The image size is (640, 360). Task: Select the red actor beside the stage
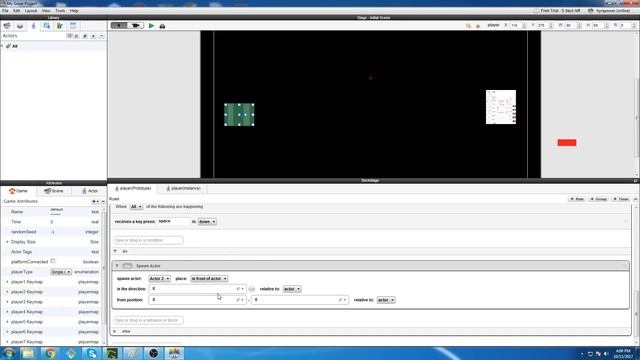(567, 142)
